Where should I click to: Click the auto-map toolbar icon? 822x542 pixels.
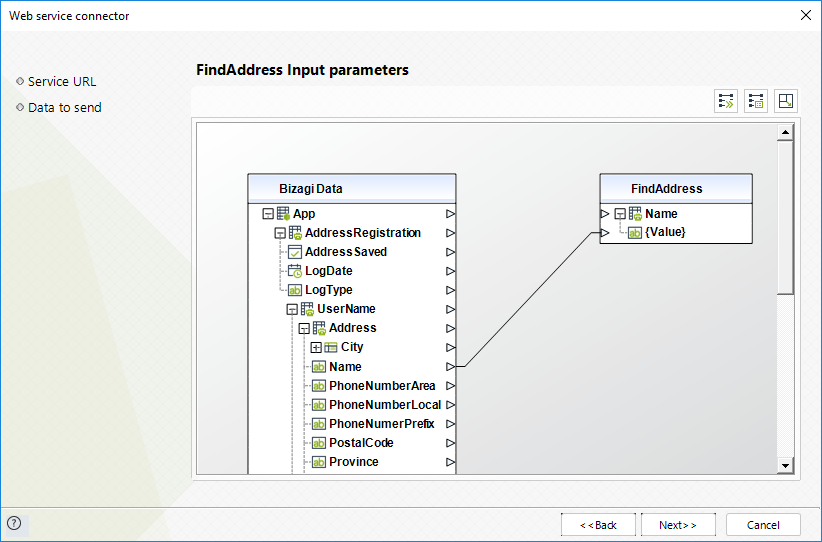point(726,101)
